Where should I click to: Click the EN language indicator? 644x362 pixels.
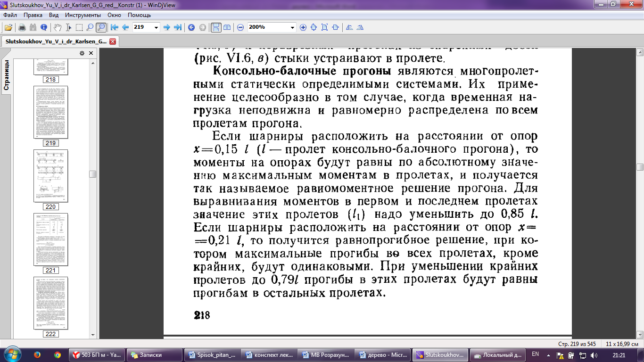point(535,354)
